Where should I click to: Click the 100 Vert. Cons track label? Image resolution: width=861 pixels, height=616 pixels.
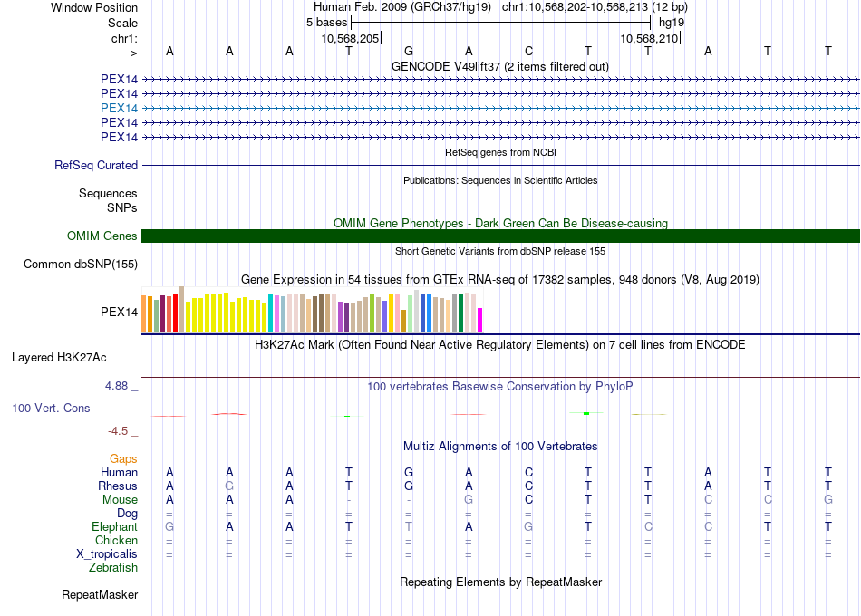51,409
